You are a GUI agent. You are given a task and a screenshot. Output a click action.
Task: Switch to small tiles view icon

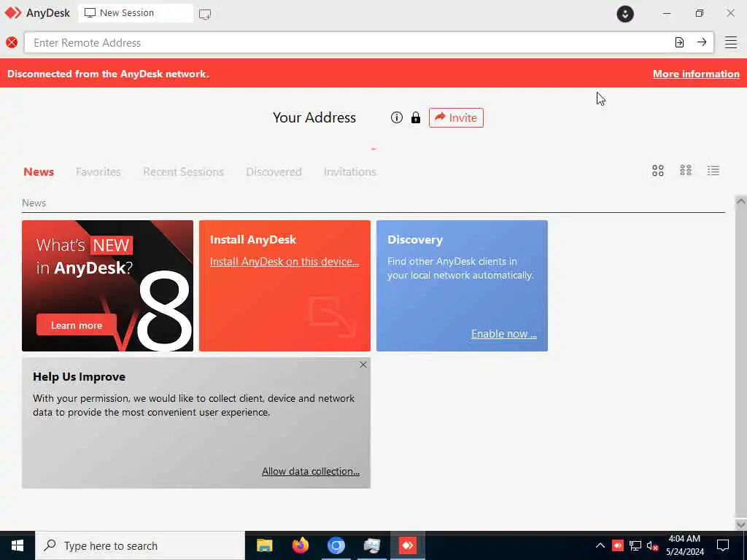tap(686, 171)
